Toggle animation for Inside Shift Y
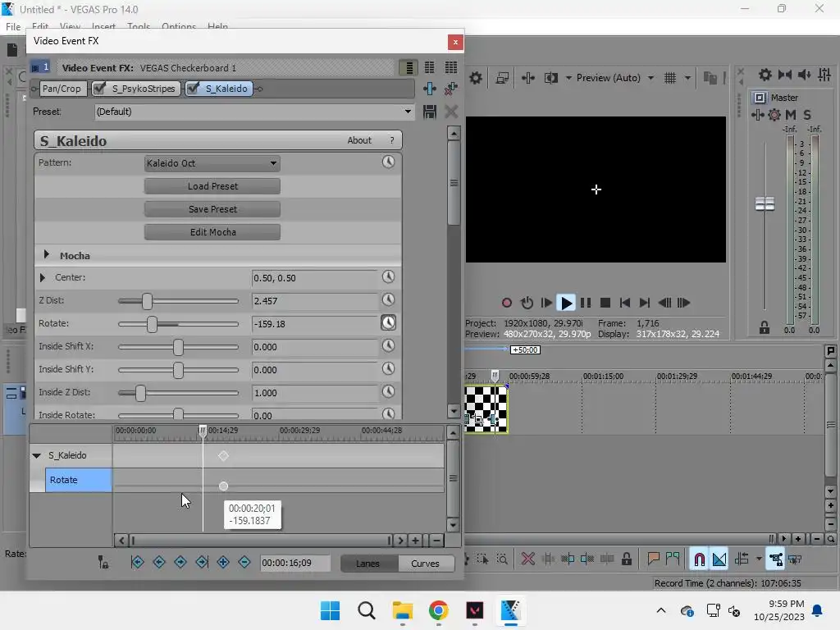The width and height of the screenshot is (840, 630). click(x=388, y=368)
